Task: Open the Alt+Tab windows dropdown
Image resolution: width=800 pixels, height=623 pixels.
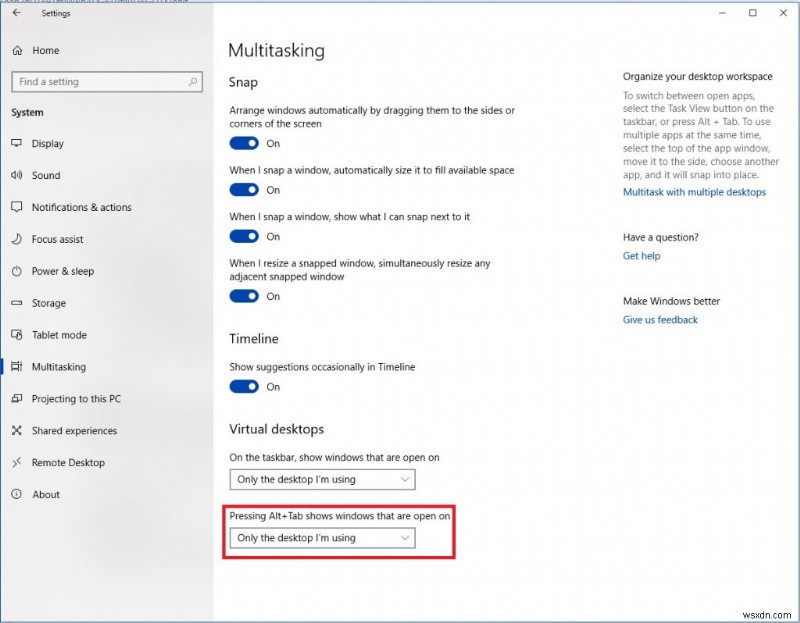Action: click(322, 537)
